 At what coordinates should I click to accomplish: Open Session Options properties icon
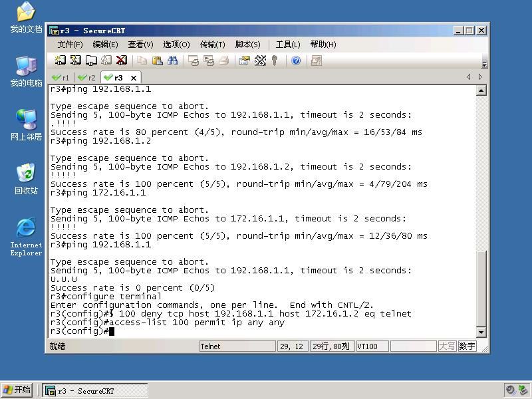[x=245, y=61]
